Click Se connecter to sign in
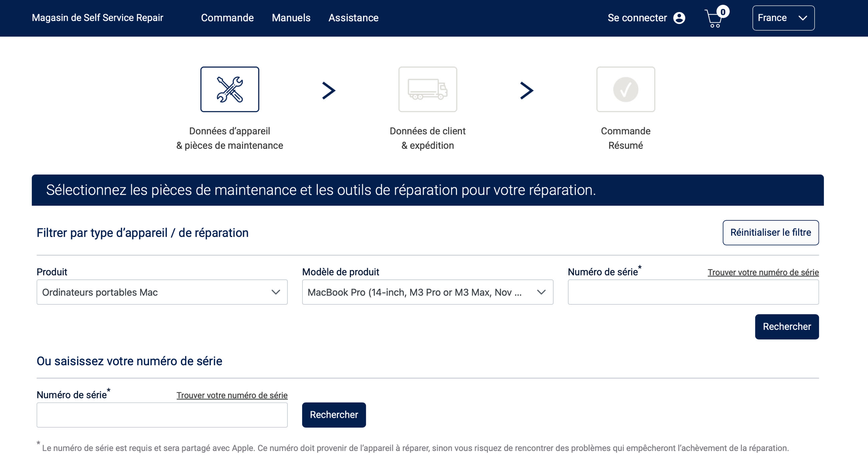Screen dimensions: 868x475 (637, 18)
